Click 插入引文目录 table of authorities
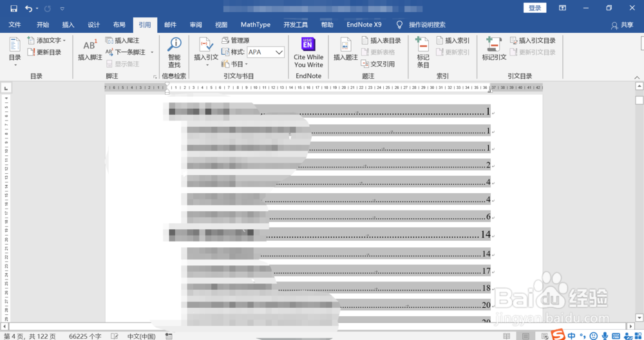The image size is (644, 340). click(x=533, y=40)
